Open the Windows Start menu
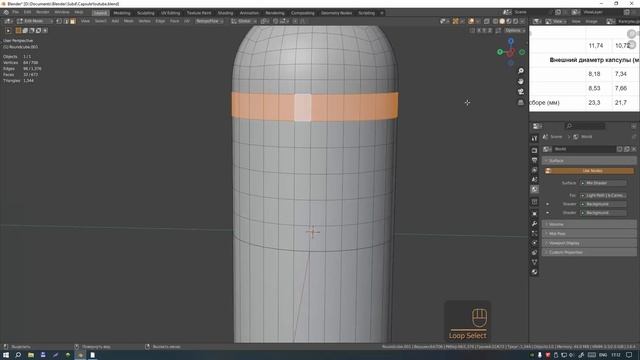 pos(6,356)
